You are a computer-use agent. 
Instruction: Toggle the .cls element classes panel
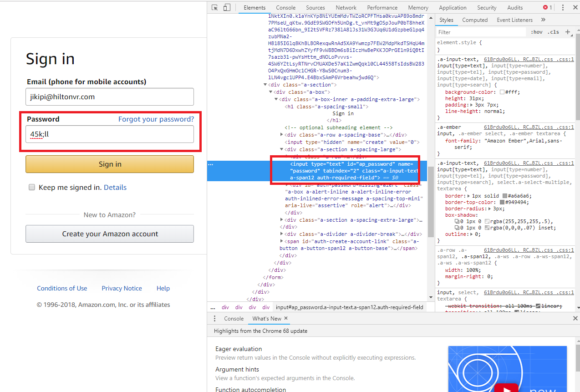pos(554,32)
